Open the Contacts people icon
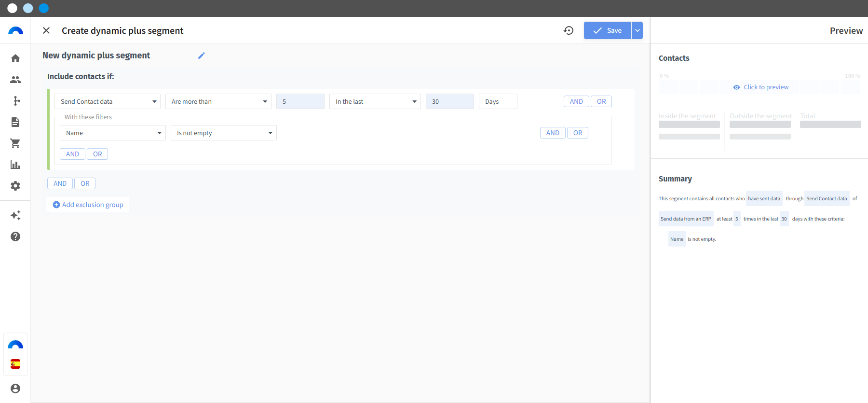868x403 pixels. 15,80
